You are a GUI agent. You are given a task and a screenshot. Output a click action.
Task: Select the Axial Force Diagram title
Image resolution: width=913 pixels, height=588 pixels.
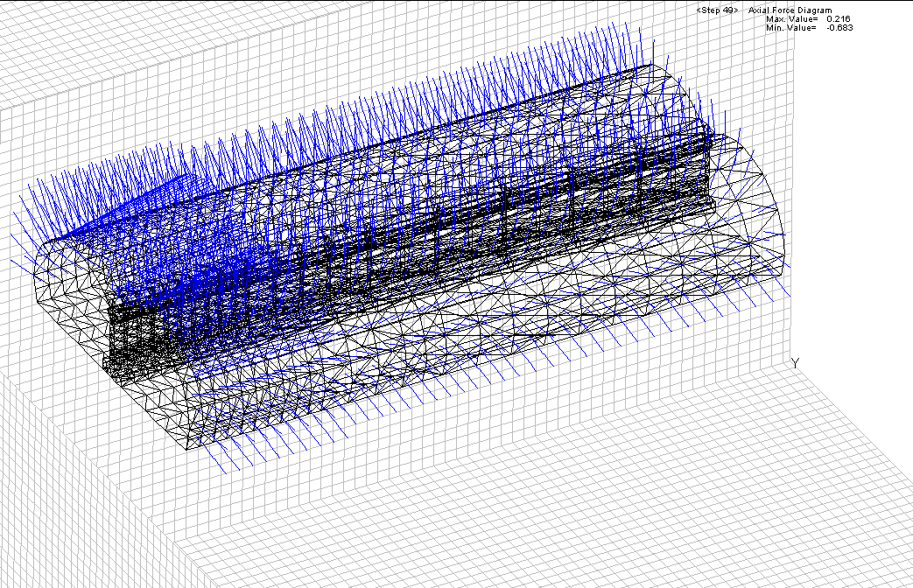(x=790, y=10)
